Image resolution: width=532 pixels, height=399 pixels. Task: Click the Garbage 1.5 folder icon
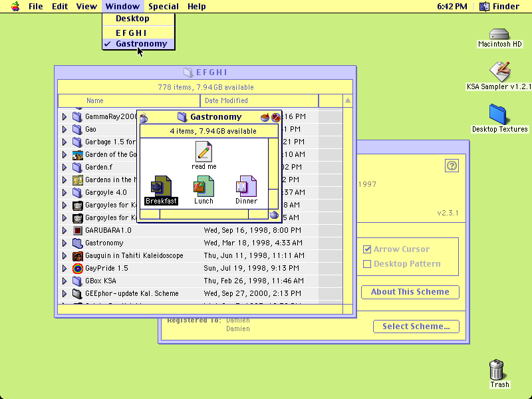pyautogui.click(x=77, y=142)
